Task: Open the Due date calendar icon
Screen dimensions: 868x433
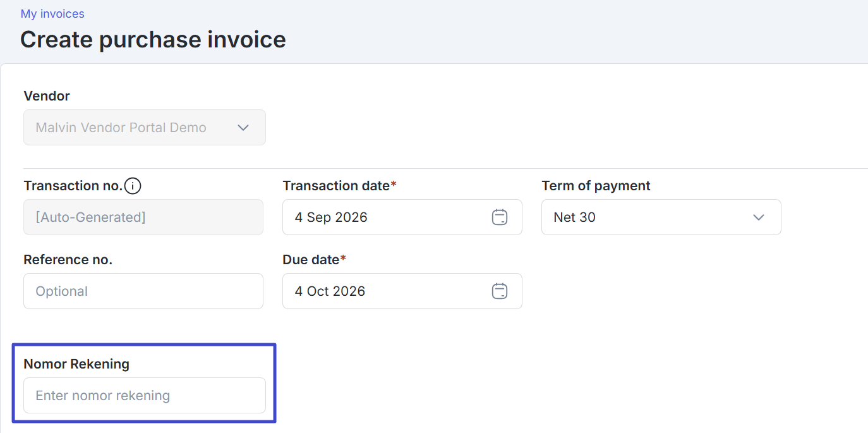Action: 500,291
